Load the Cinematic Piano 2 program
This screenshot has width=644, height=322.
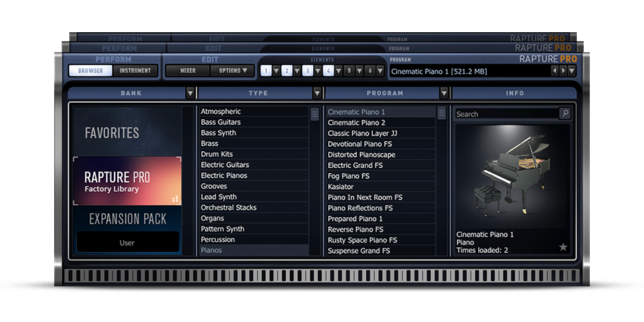coord(381,123)
